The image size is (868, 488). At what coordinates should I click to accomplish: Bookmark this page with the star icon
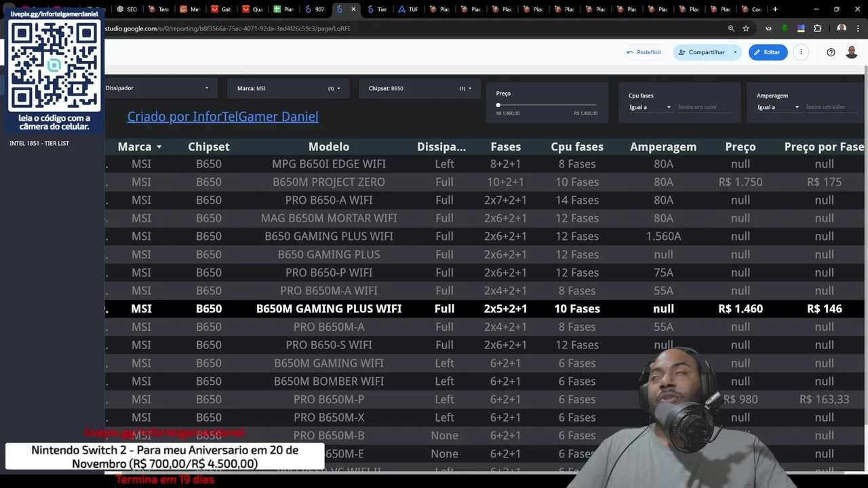(746, 28)
